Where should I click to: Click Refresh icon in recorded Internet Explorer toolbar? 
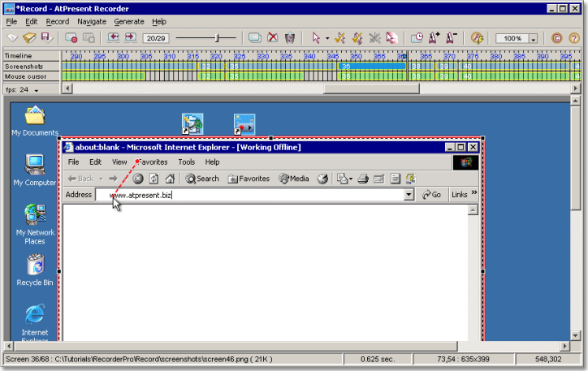pos(153,179)
